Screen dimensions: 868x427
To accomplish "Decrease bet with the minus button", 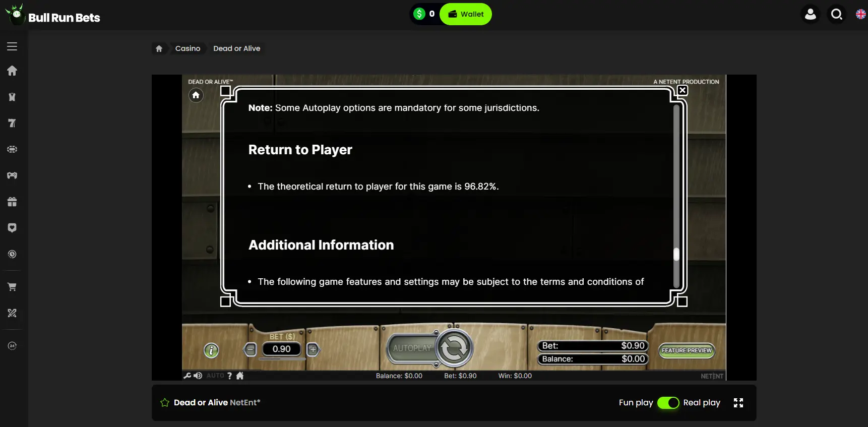I will tap(250, 349).
